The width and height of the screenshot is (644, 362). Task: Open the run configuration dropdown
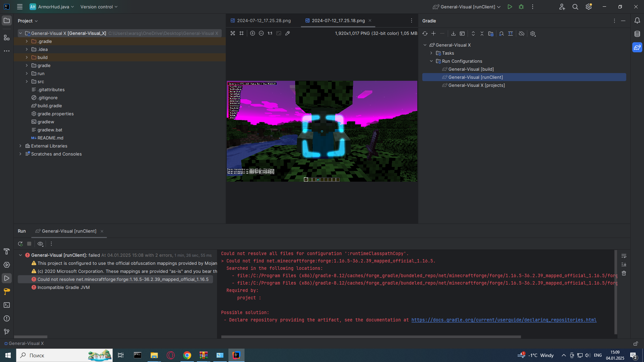467,7
